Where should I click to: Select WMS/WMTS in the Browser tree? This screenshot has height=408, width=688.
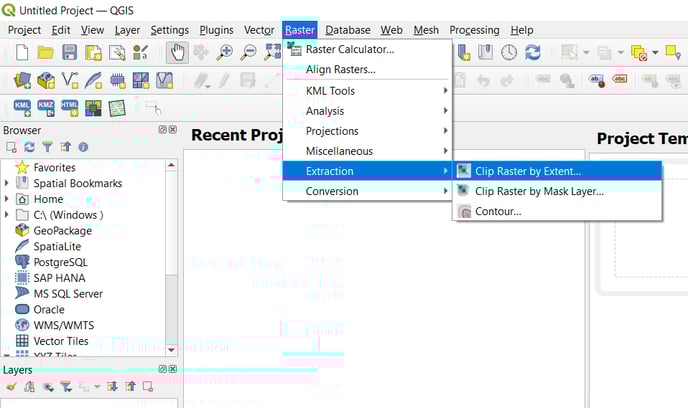64,326
